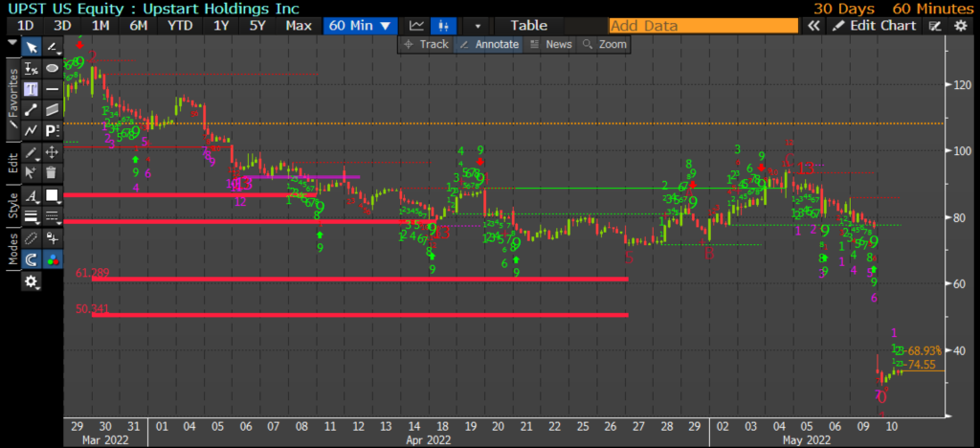
Task: Toggle the lock annotation mode
Action: (x=53, y=238)
